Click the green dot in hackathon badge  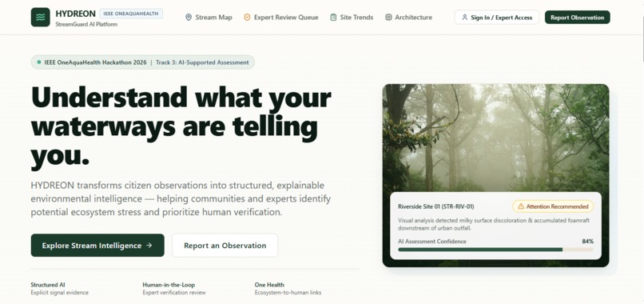[x=39, y=62]
